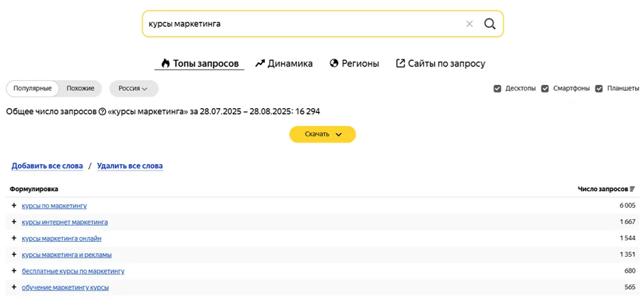Open the Скачать download dropdown

click(322, 134)
